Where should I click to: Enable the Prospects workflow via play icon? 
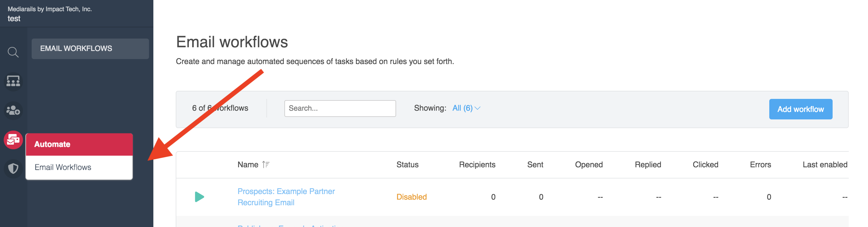pyautogui.click(x=200, y=197)
